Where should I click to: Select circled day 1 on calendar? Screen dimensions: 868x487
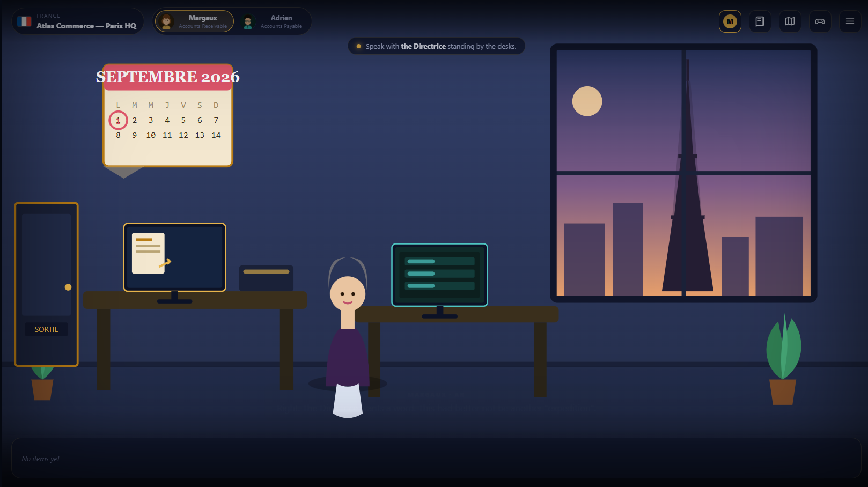118,120
